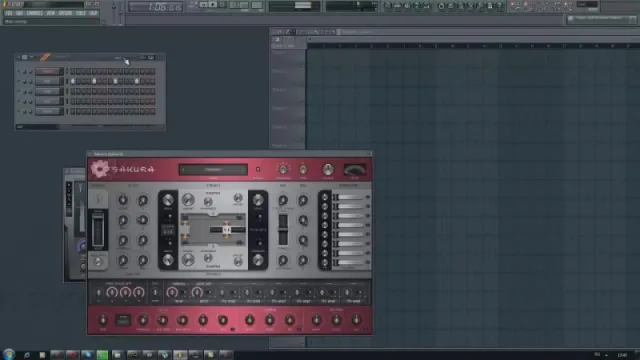This screenshot has width=640, height=360.
Task: Toggle mute LED of first step sequencer channel
Action: click(19, 71)
